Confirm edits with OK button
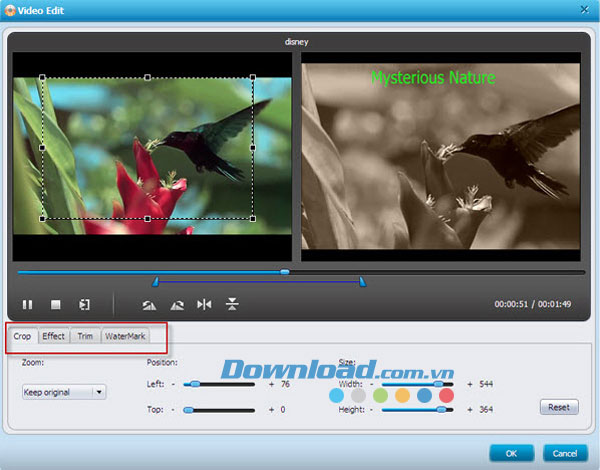 coord(512,454)
